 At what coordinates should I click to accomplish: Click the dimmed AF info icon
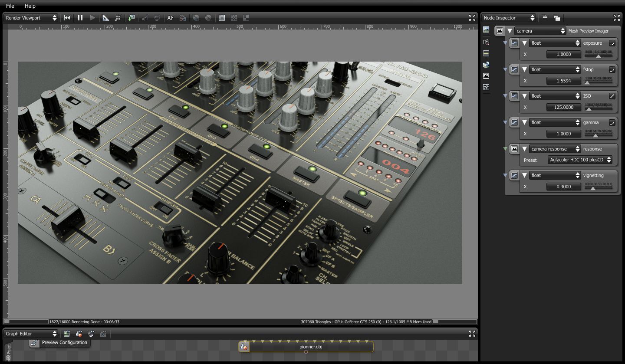point(145,18)
